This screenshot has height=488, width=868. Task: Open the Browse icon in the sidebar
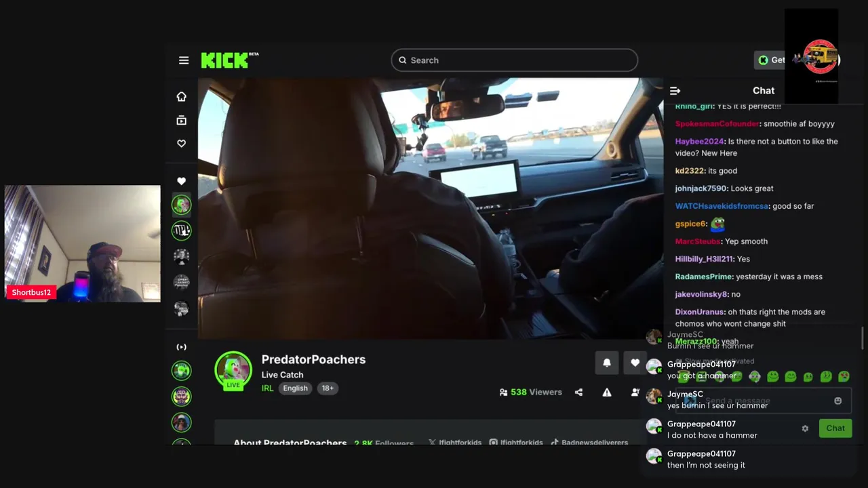pos(181,120)
